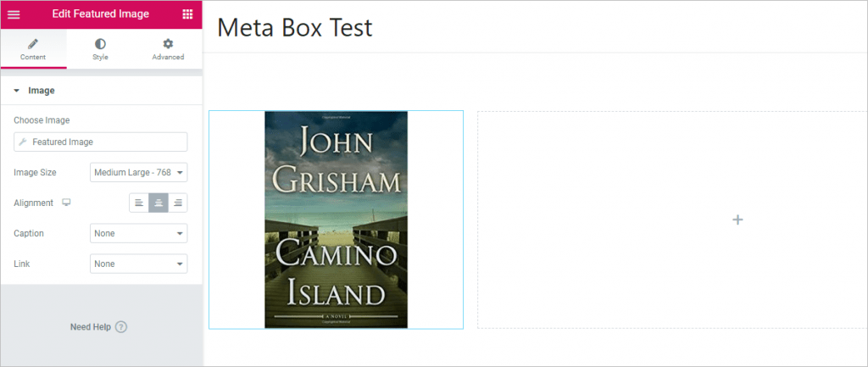Screen dimensions: 868x367
Task: Open the Advanced tab
Action: [168, 49]
